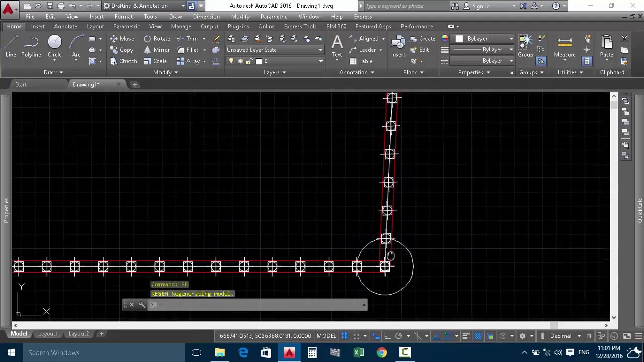The height and width of the screenshot is (362, 644).
Task: Click the Sign In button
Action: pos(480,6)
